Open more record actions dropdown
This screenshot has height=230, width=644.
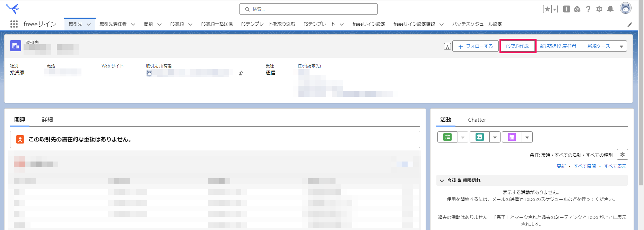[621, 46]
